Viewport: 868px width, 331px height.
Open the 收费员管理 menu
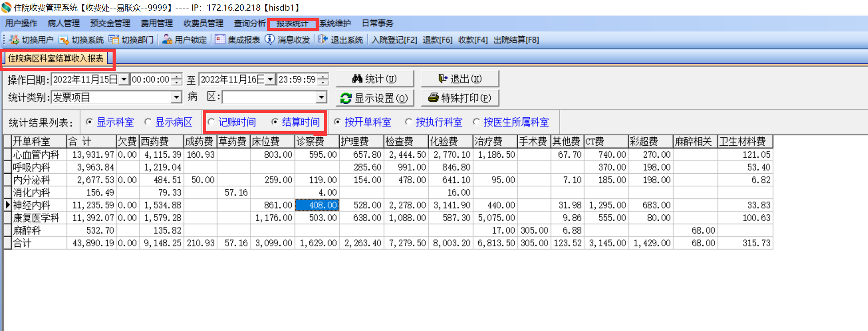[203, 23]
